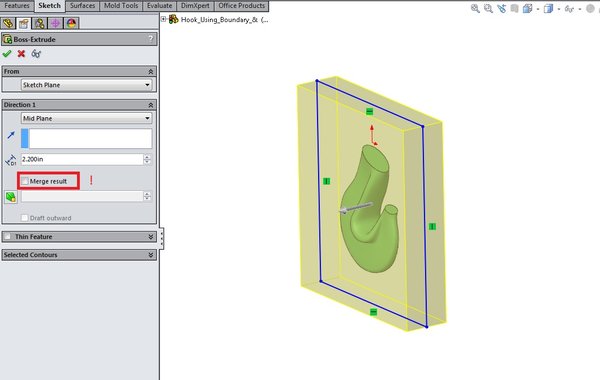Switch to the Surfaces tab

click(x=82, y=6)
